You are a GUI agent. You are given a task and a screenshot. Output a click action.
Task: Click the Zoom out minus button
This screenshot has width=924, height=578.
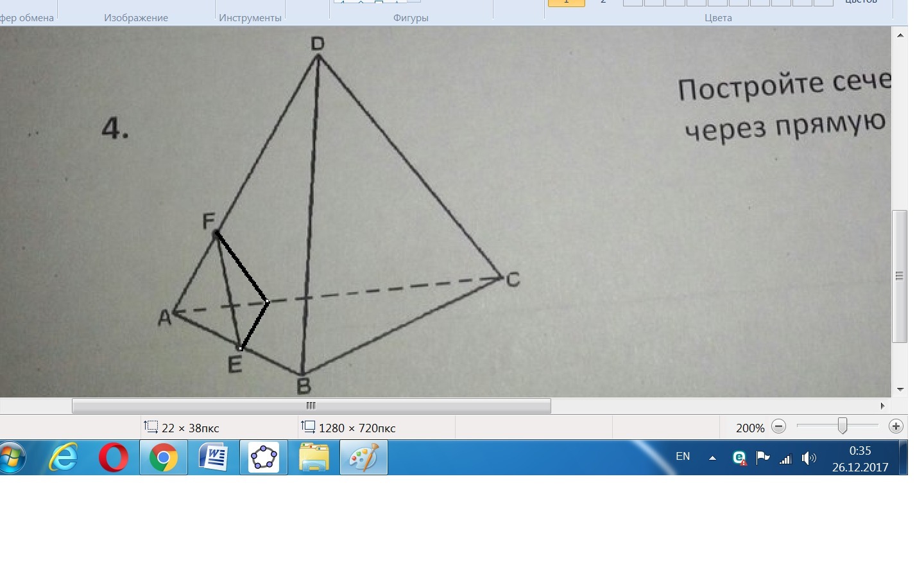click(x=778, y=426)
